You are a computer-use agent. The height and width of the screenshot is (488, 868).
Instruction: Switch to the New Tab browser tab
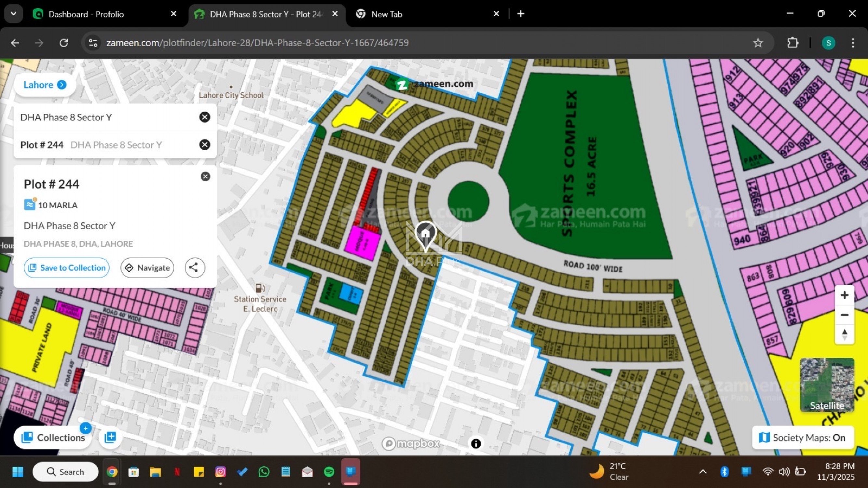tap(387, 14)
